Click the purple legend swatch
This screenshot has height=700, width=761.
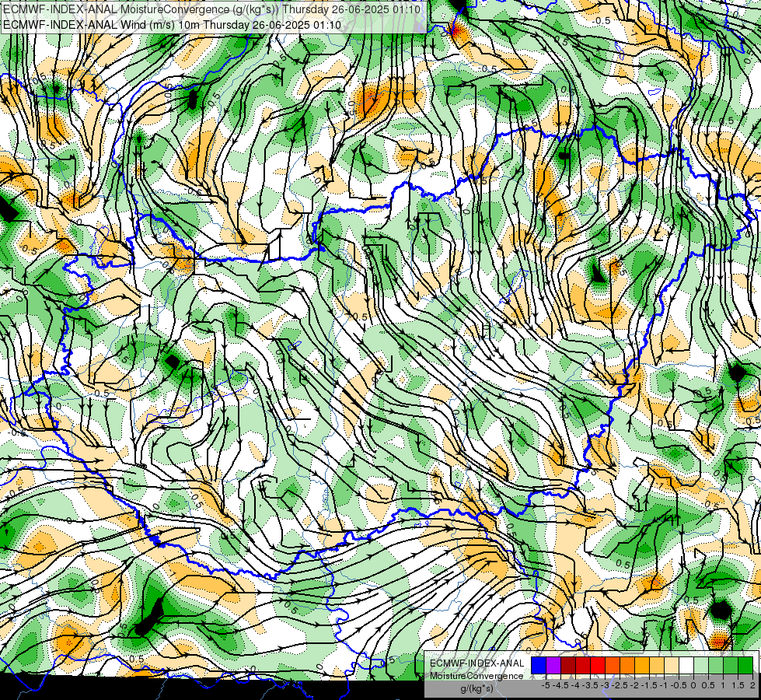click(553, 666)
